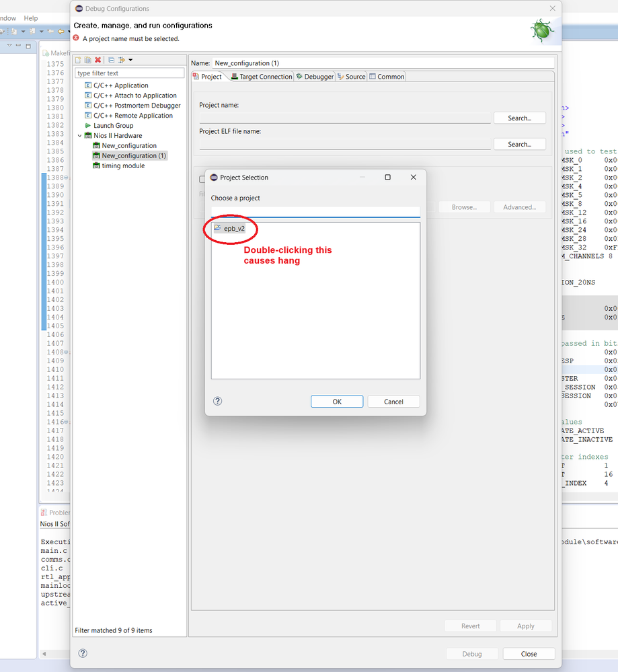
Task: Click the Debug button
Action: click(x=472, y=654)
